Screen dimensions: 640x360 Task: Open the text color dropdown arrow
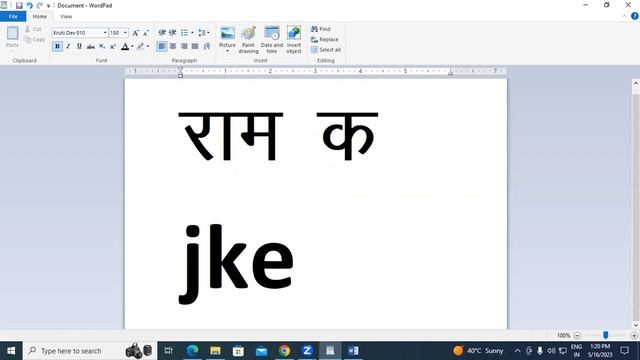[132, 47]
